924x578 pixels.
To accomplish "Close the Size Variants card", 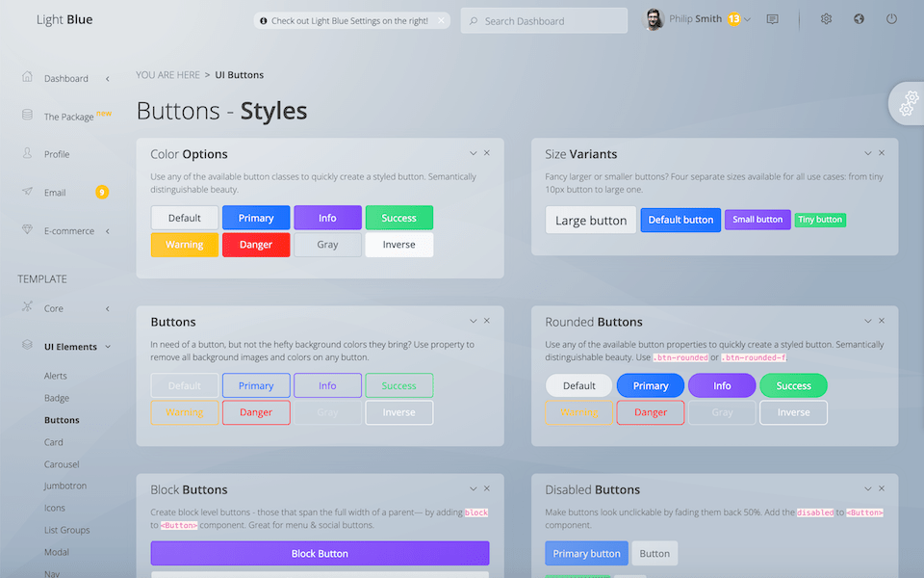I will (x=882, y=153).
